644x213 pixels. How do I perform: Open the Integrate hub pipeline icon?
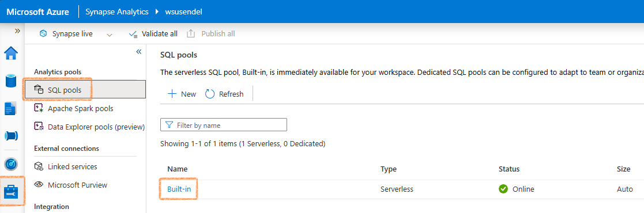point(11,136)
